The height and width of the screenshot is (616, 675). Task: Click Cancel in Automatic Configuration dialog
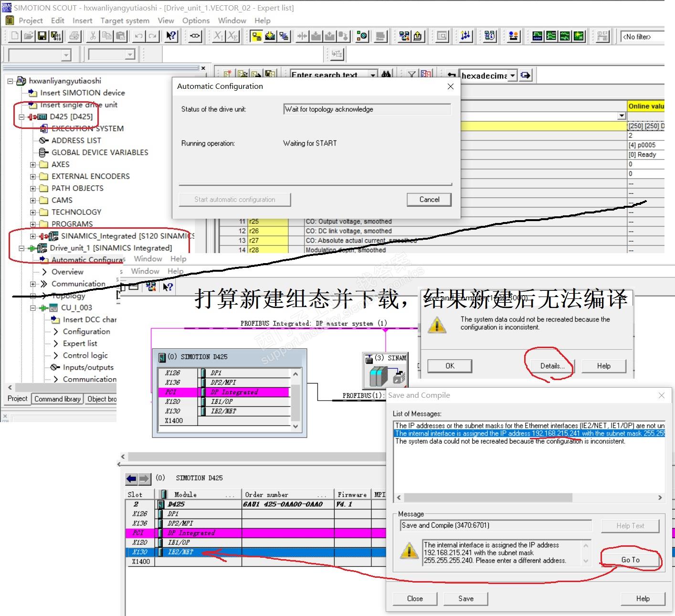(429, 200)
